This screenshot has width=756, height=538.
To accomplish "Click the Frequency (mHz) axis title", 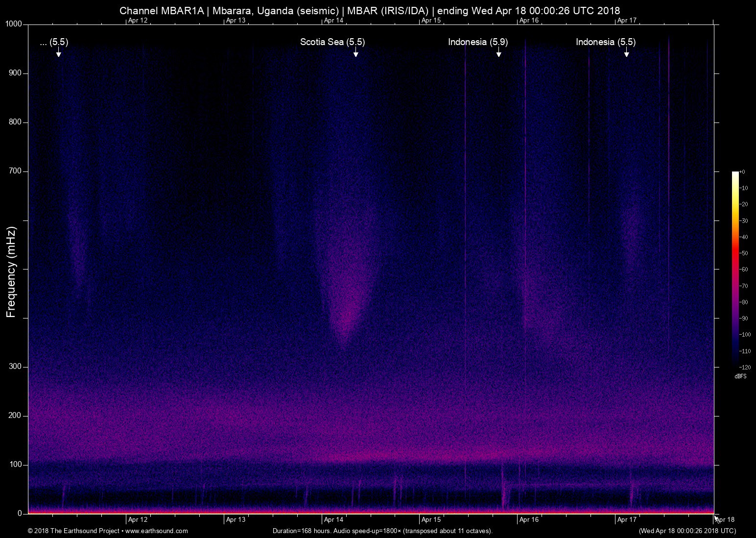I will coord(11,272).
